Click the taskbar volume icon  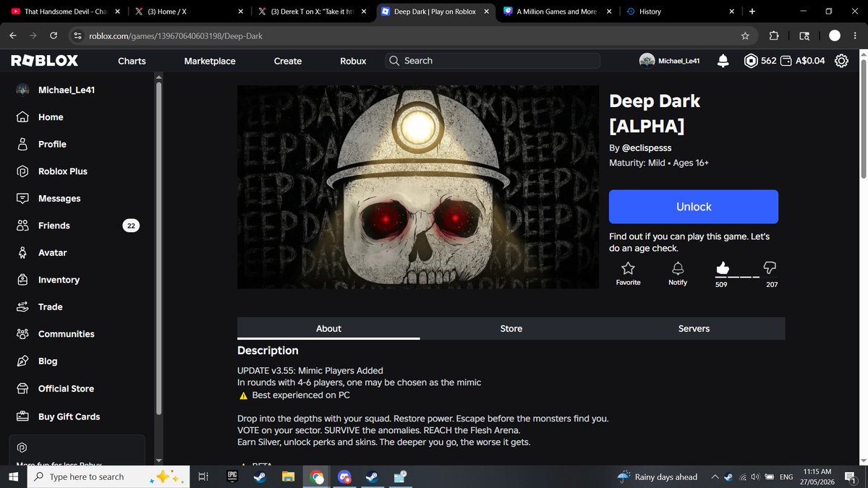[755, 477]
